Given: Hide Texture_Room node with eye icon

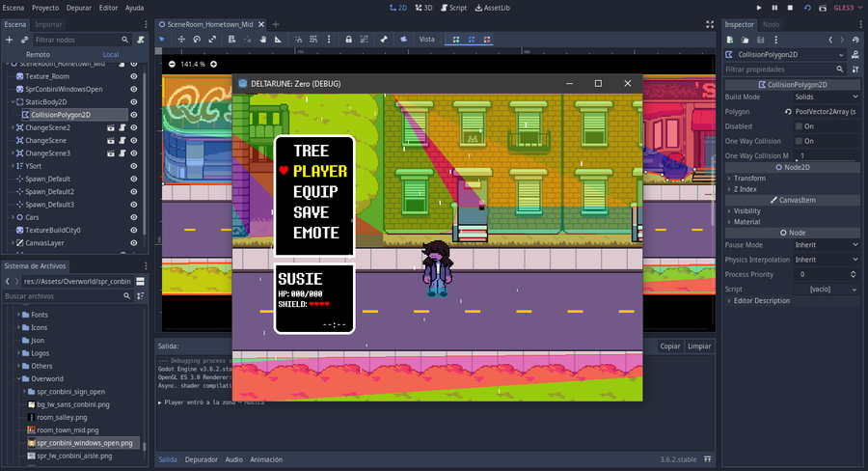Looking at the screenshot, I should 133,76.
